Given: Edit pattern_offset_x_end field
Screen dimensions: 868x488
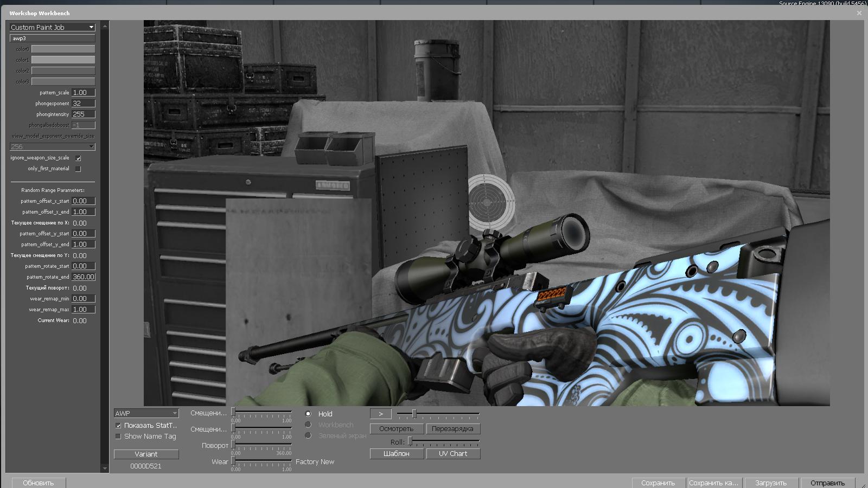Looking at the screenshot, I should 84,212.
